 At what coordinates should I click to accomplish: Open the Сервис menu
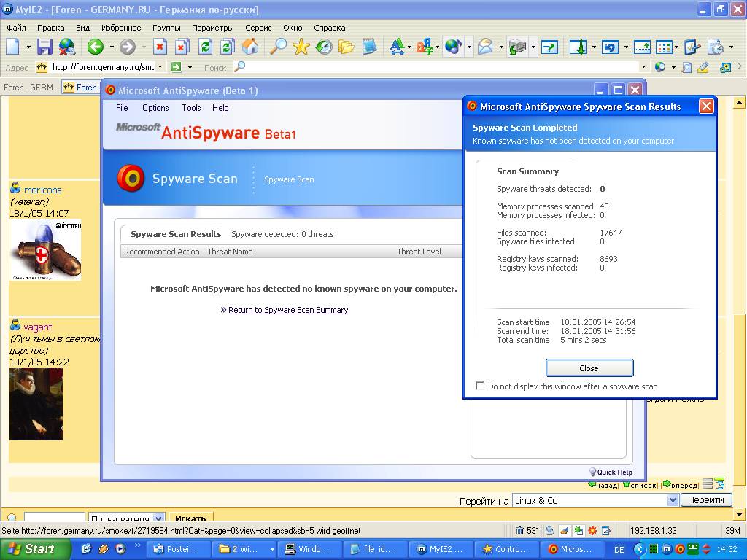258,28
